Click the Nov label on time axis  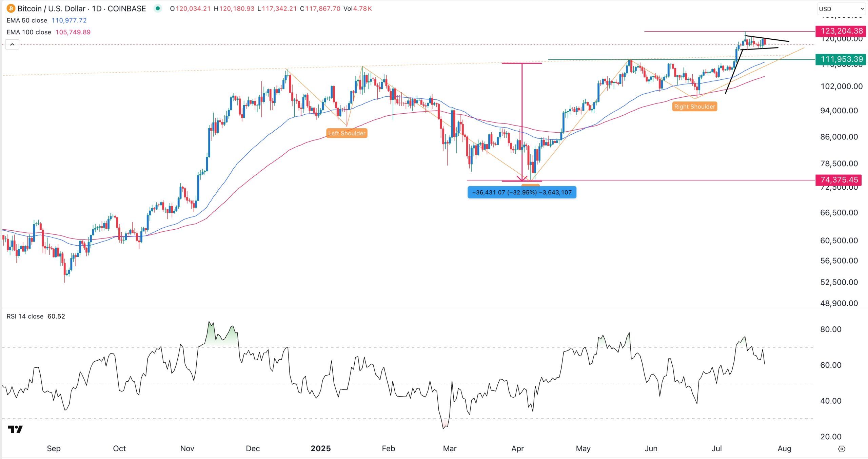[x=187, y=448]
